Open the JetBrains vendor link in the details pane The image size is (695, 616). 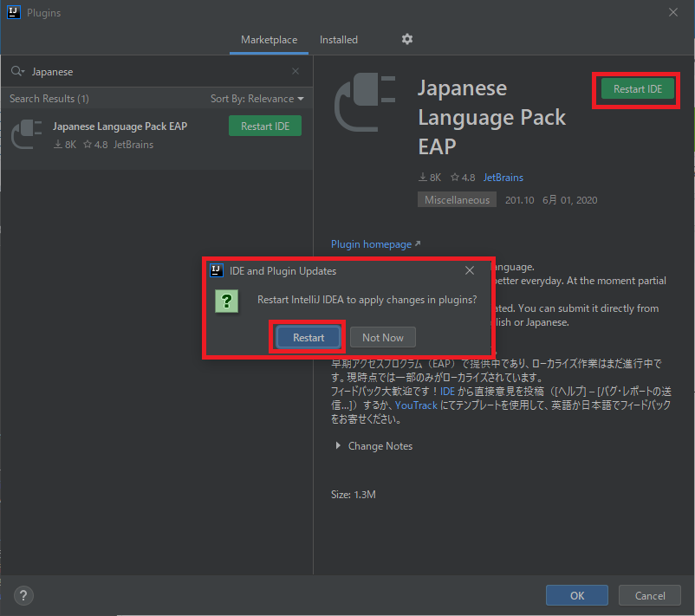point(503,178)
